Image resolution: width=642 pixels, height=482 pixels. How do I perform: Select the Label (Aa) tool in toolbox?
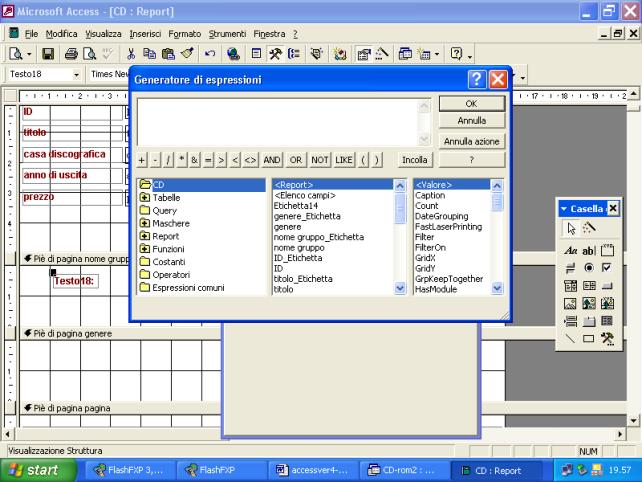tap(570, 250)
